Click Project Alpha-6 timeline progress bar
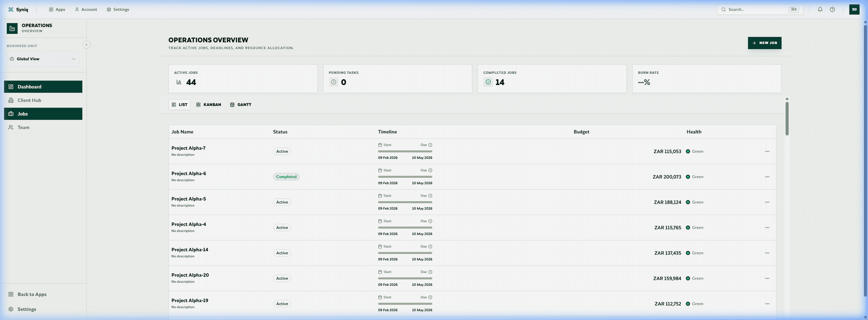Image resolution: width=868 pixels, height=320 pixels. click(405, 177)
